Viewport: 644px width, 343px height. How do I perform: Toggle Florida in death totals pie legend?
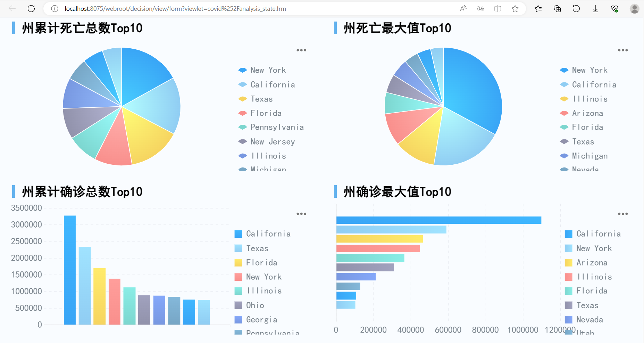(x=260, y=113)
